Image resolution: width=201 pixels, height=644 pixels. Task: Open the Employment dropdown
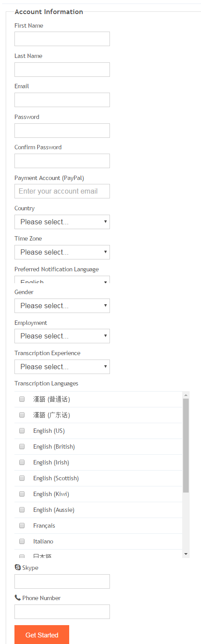[x=62, y=336]
